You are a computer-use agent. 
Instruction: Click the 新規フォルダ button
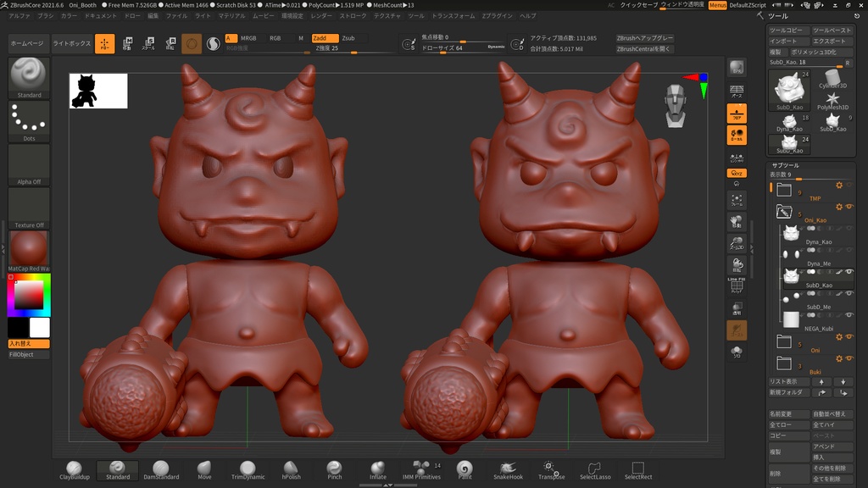(789, 392)
